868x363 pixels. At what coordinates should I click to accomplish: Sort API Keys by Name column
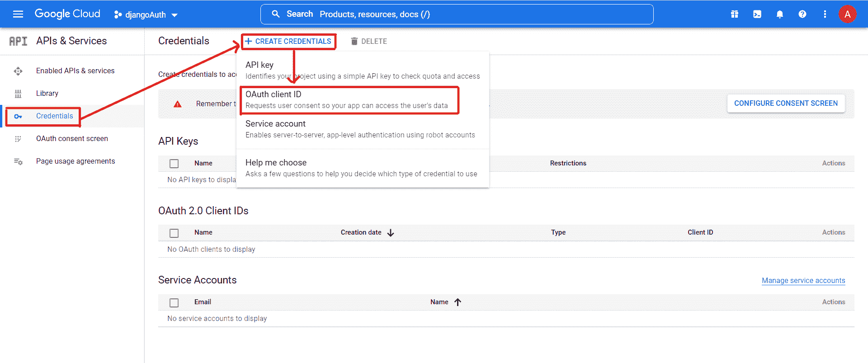click(203, 163)
